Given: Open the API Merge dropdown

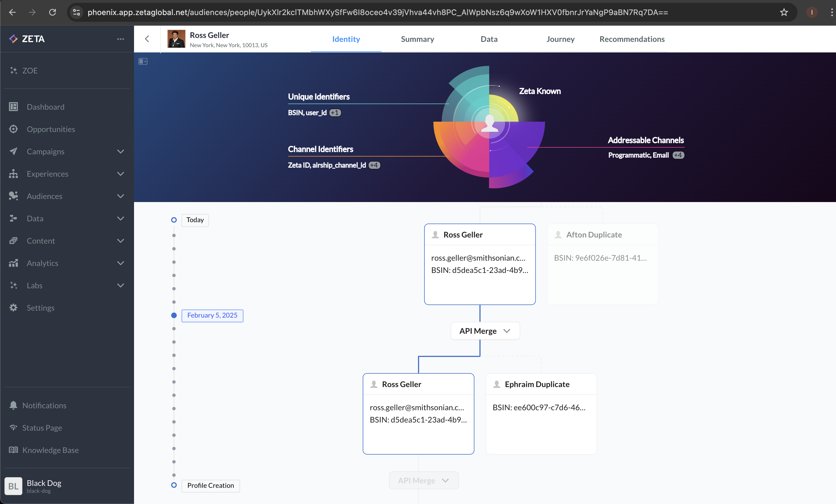Looking at the screenshot, I should click(x=485, y=331).
